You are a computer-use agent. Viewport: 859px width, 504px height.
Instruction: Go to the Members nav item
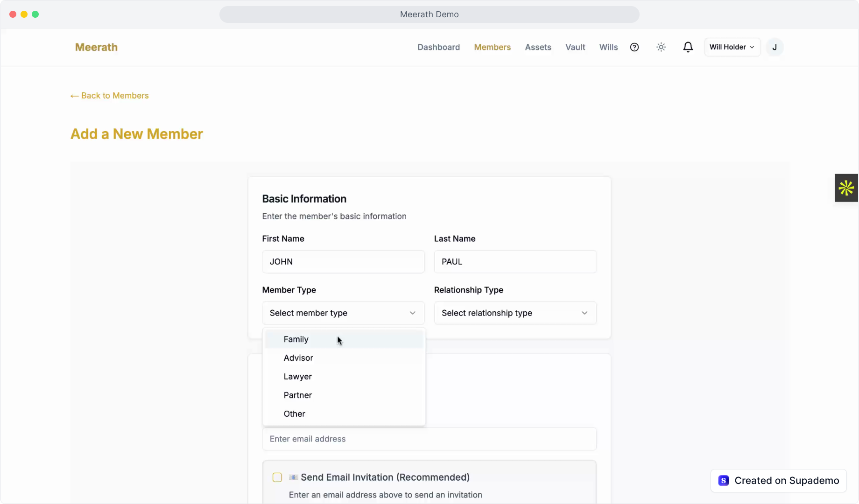point(492,47)
